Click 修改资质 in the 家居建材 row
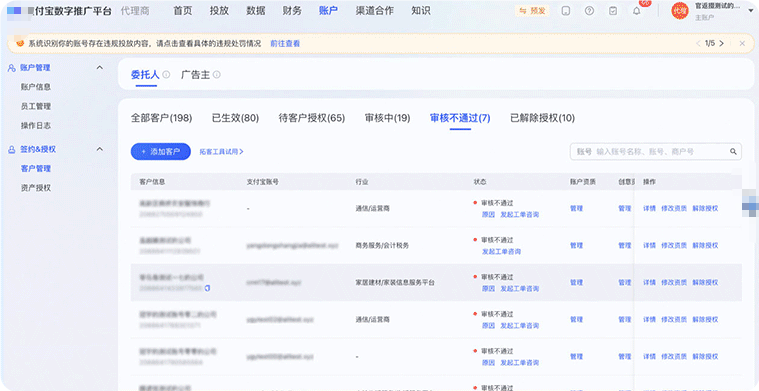Screen dimensions: 759x391 click(674, 282)
